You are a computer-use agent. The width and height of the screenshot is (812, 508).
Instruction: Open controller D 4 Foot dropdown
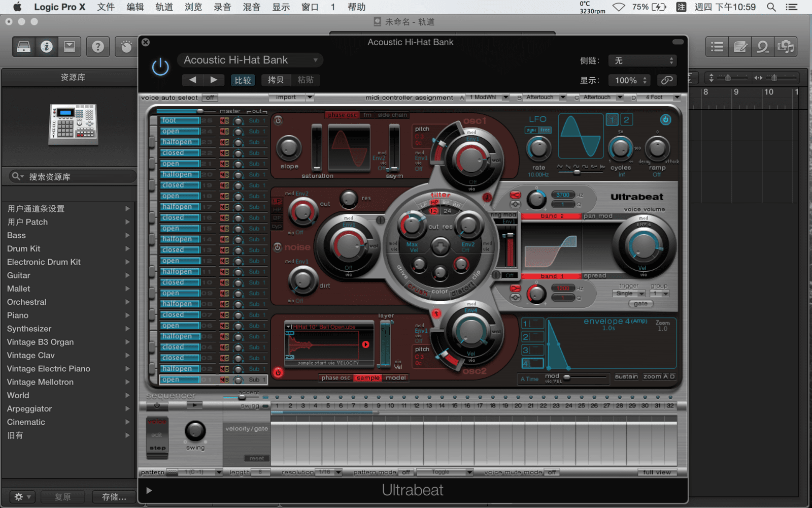[x=659, y=97]
